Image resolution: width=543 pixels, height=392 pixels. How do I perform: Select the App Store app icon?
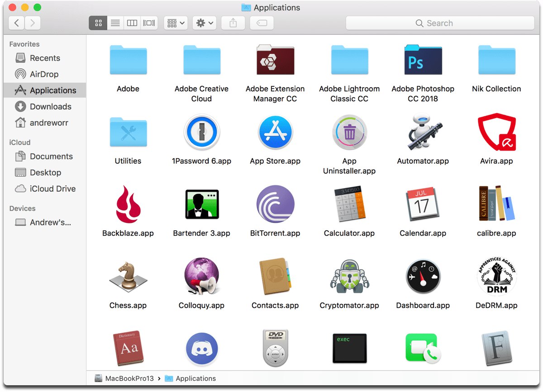coord(275,132)
